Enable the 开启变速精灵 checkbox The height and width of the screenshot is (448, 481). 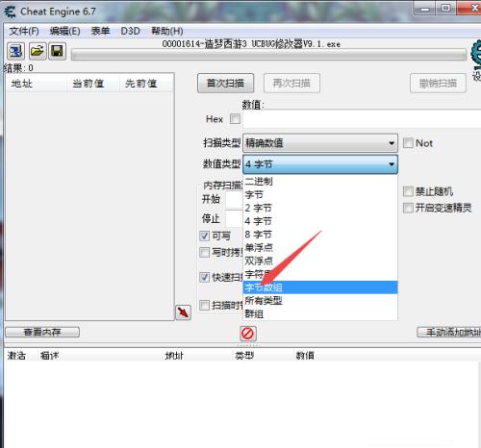point(408,208)
